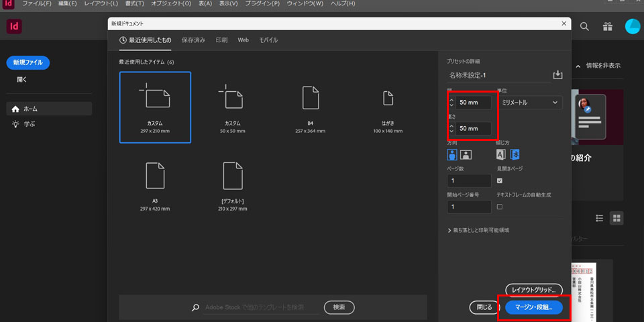Click the save preset icon
The width and height of the screenshot is (644, 322).
point(557,75)
